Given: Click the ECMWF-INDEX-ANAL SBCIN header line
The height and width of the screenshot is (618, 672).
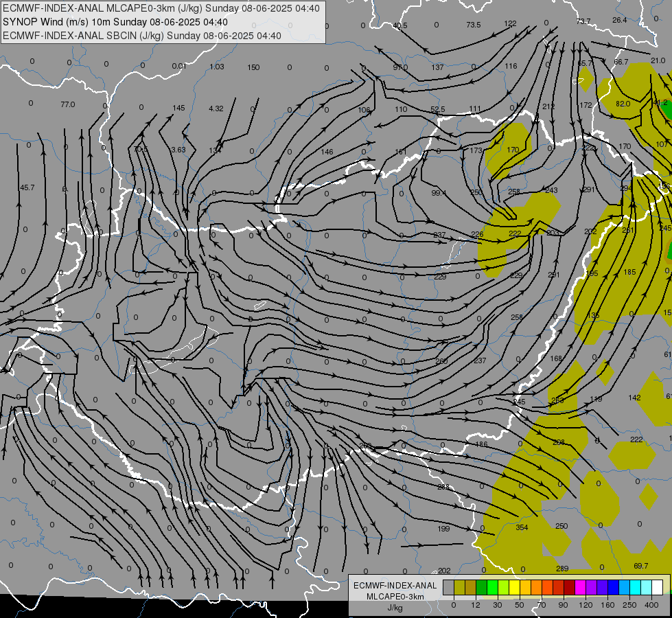Looking at the screenshot, I should tap(142, 36).
